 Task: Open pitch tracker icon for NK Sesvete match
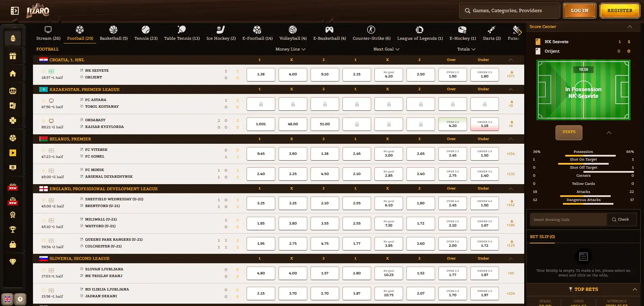pos(51,71)
